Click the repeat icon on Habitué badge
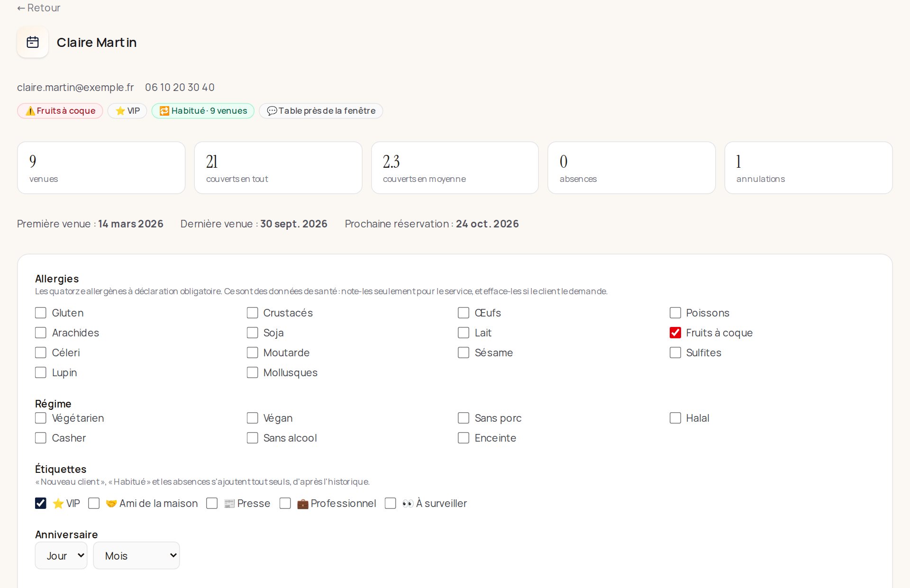Screen dimensions: 910x588 (164, 111)
